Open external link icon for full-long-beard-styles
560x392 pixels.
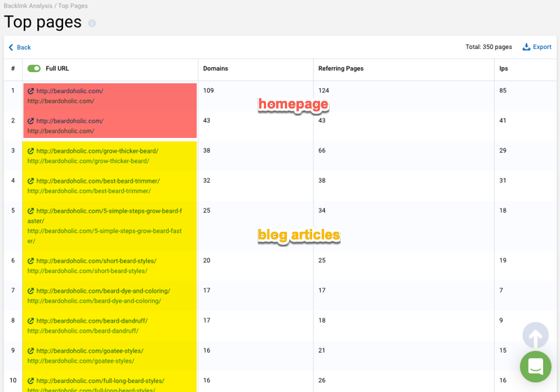click(x=31, y=381)
